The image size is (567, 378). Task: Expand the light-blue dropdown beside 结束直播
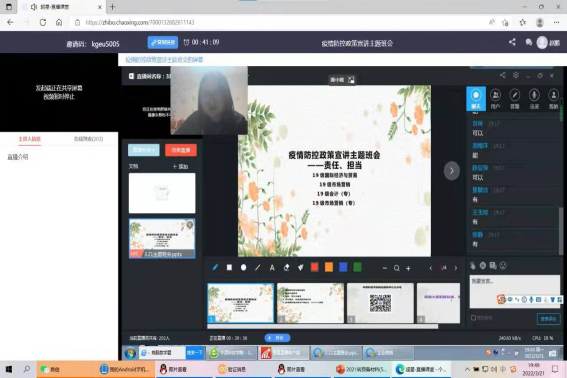pyautogui.click(x=144, y=150)
